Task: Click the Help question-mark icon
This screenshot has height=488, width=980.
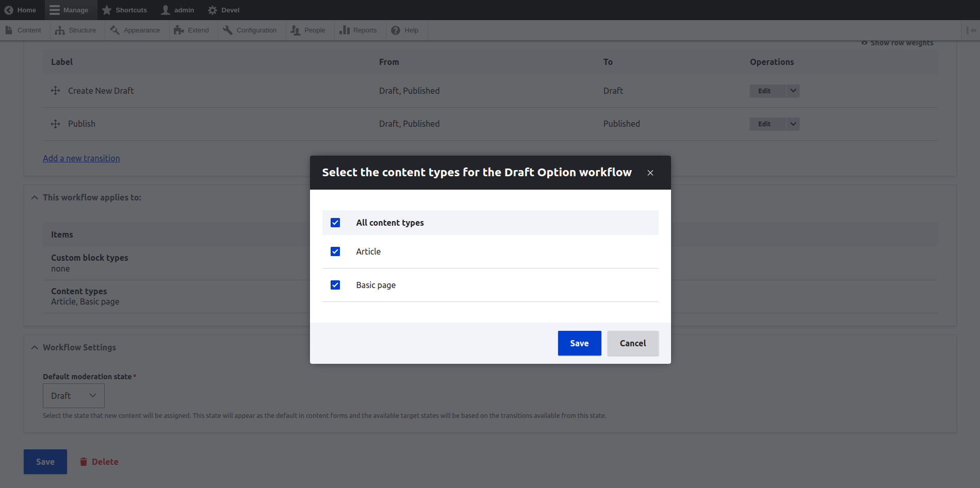Action: coord(395,30)
